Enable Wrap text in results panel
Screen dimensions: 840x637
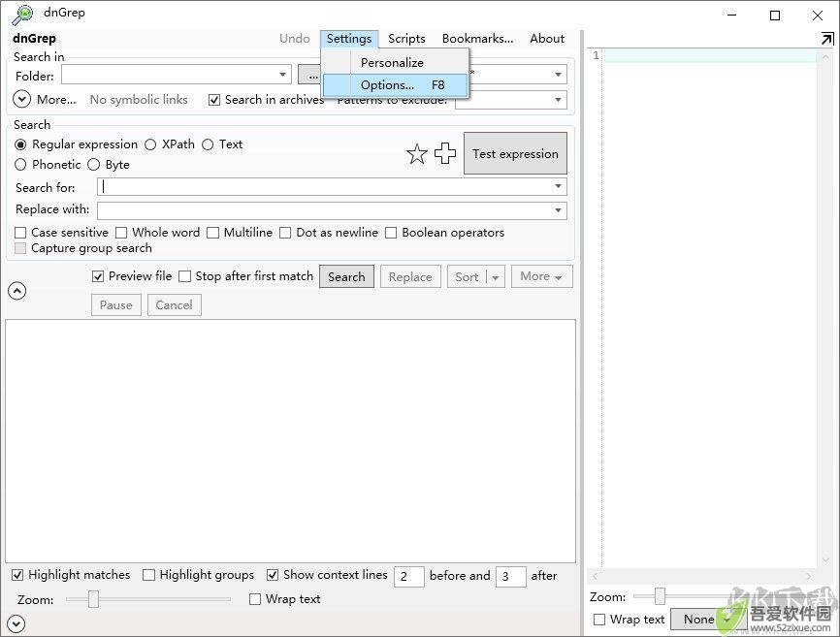255,599
